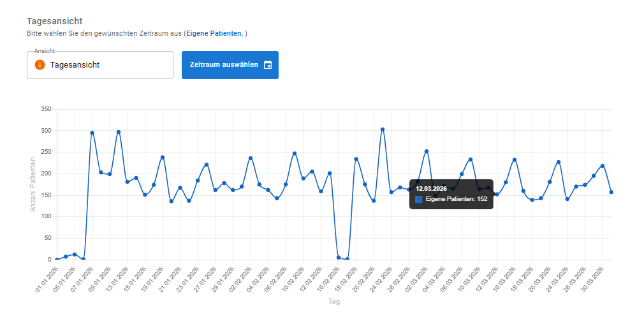This screenshot has width=644, height=326.
Task: Select the 01.01.2026 data point at zero
Action: tap(57, 260)
